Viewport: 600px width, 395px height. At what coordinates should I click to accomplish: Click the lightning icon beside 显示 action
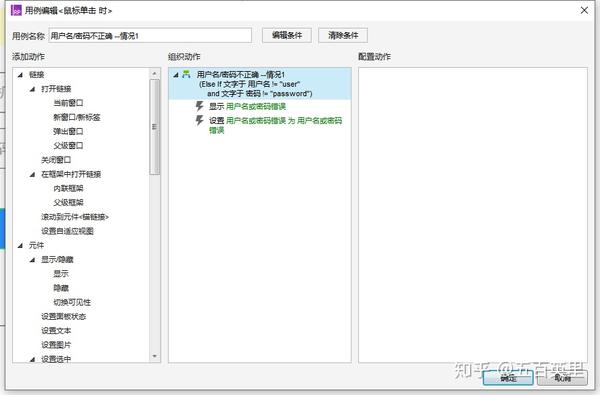[199, 106]
